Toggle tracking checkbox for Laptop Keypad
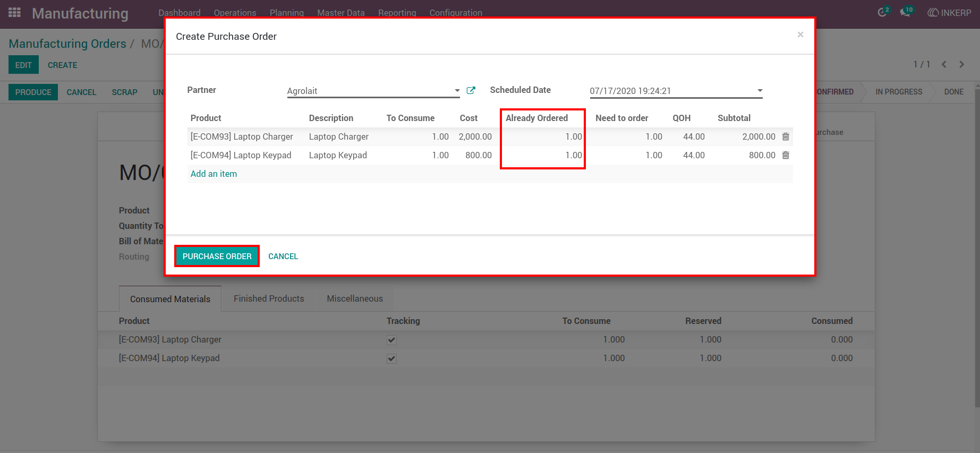This screenshot has width=980, height=453. [391, 358]
